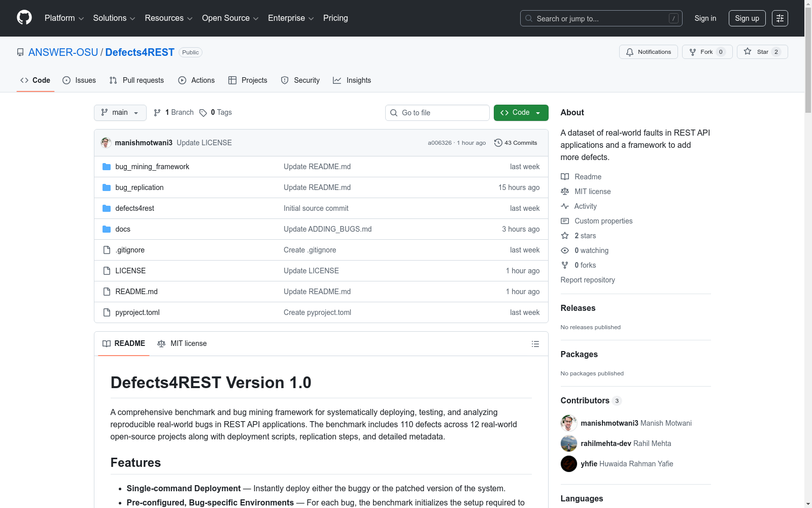Select the README tab in file viewer
812x508 pixels.
coord(124,343)
